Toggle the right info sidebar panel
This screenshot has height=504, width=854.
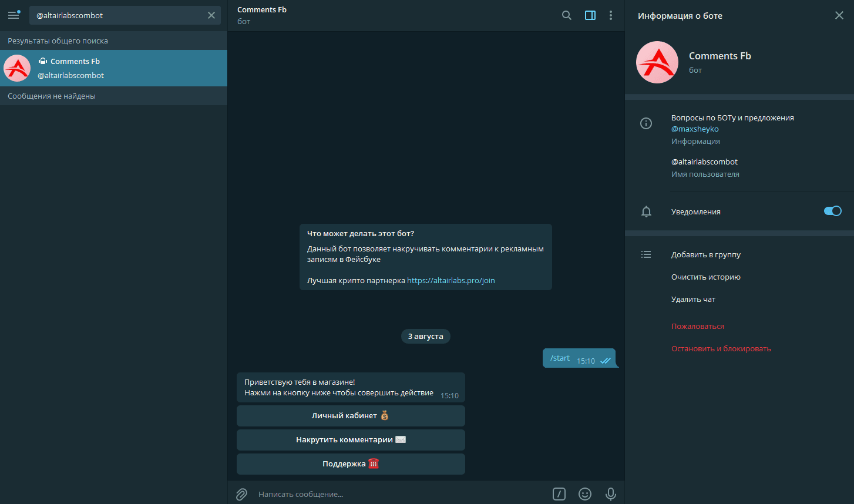pyautogui.click(x=590, y=15)
